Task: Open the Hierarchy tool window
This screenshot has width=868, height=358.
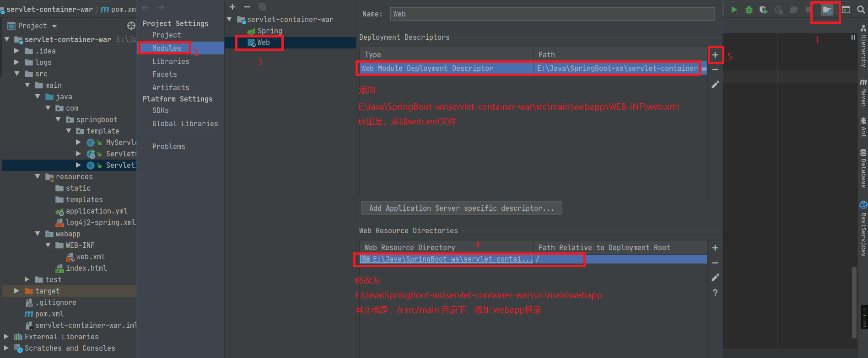Action: click(x=863, y=46)
